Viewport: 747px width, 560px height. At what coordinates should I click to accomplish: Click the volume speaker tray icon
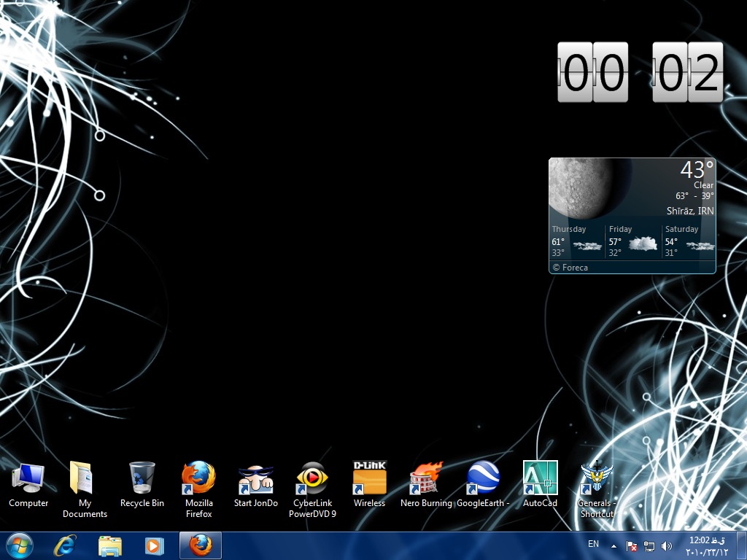click(x=666, y=546)
